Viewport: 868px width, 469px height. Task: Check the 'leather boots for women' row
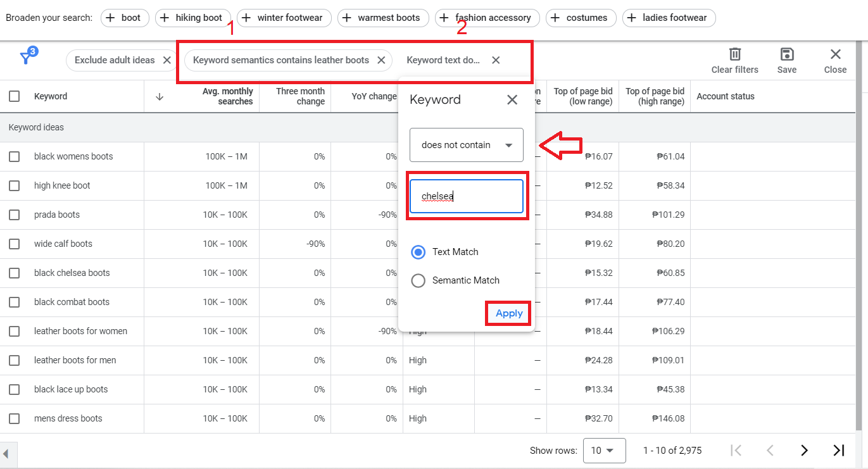coord(14,331)
